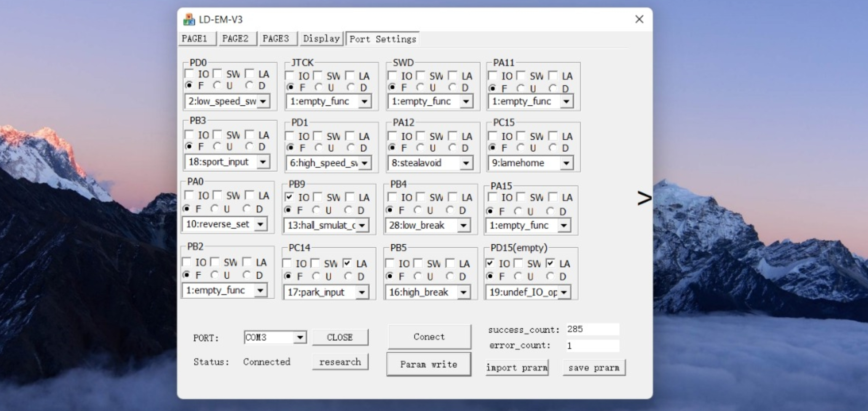This screenshot has height=411, width=868.
Task: Expand the PC15 lamehome dropdown
Action: point(566,163)
